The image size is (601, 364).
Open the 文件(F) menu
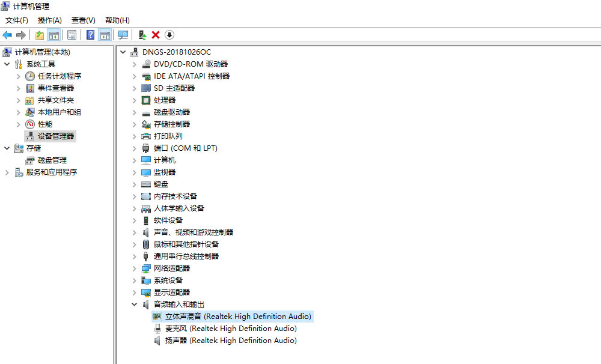coord(17,20)
